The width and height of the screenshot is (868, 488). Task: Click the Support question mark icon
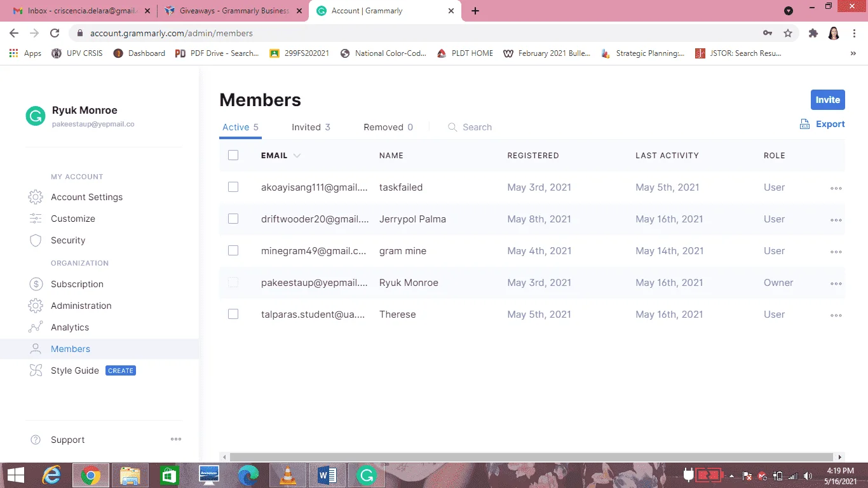pyautogui.click(x=36, y=440)
